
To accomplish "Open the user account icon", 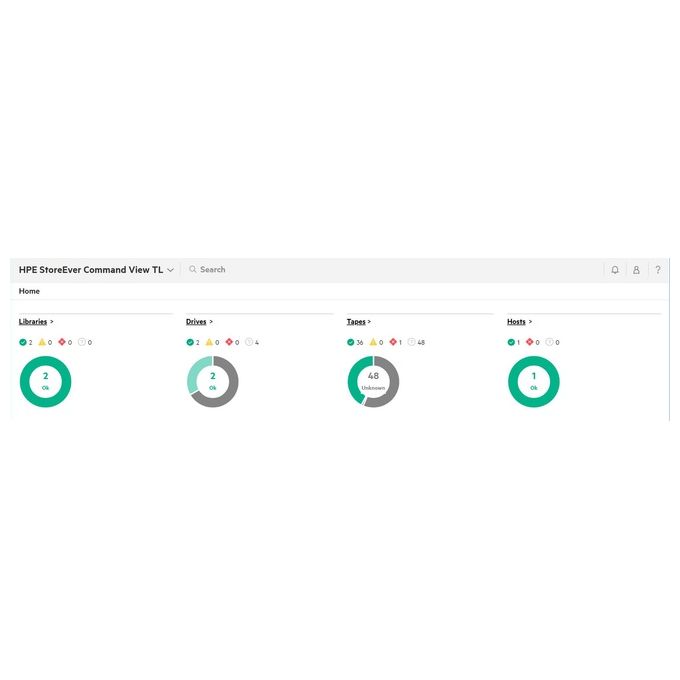I will [636, 270].
